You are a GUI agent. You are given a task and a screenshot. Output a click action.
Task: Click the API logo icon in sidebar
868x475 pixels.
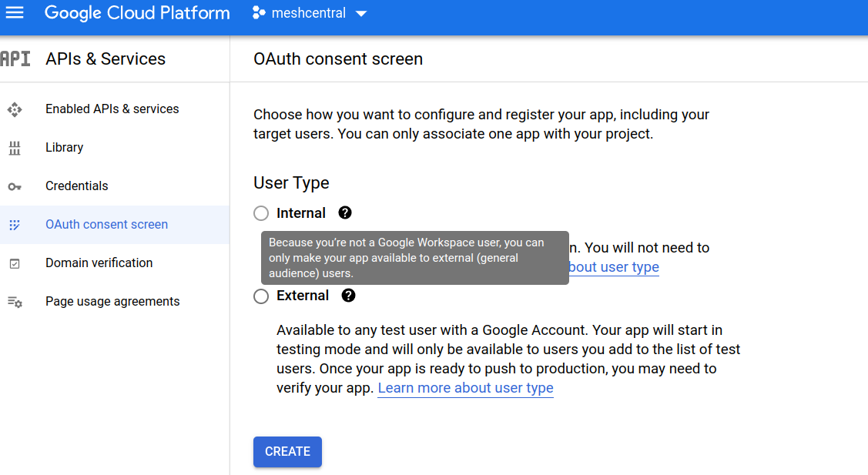tap(15, 59)
